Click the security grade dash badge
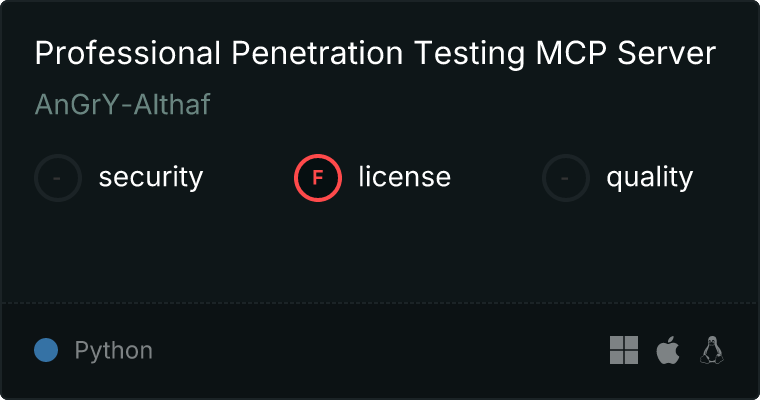 click(58, 178)
